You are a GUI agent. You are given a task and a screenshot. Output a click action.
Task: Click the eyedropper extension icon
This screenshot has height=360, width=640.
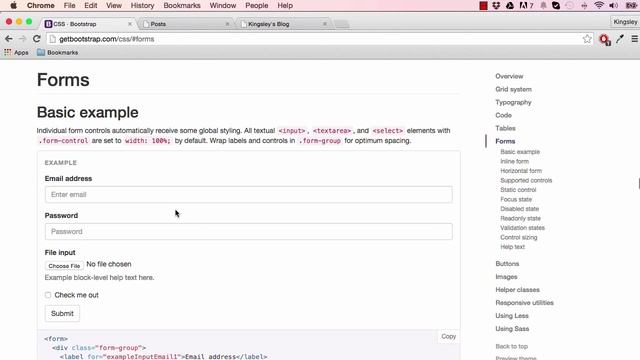pos(620,39)
